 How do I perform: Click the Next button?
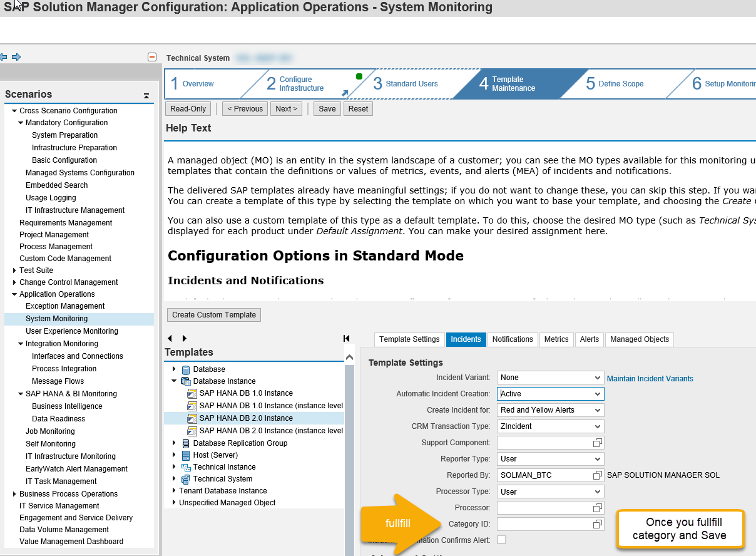pyautogui.click(x=287, y=109)
